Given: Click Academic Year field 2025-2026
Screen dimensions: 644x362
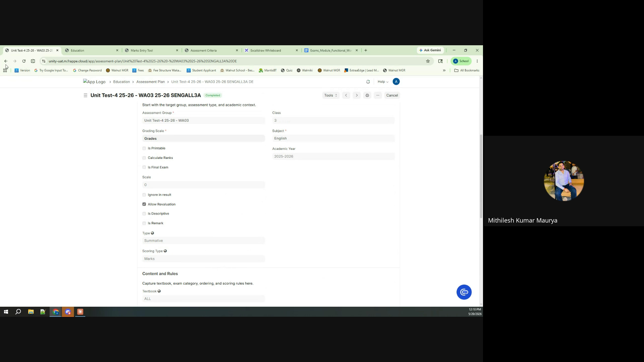Looking at the screenshot, I should click(333, 157).
